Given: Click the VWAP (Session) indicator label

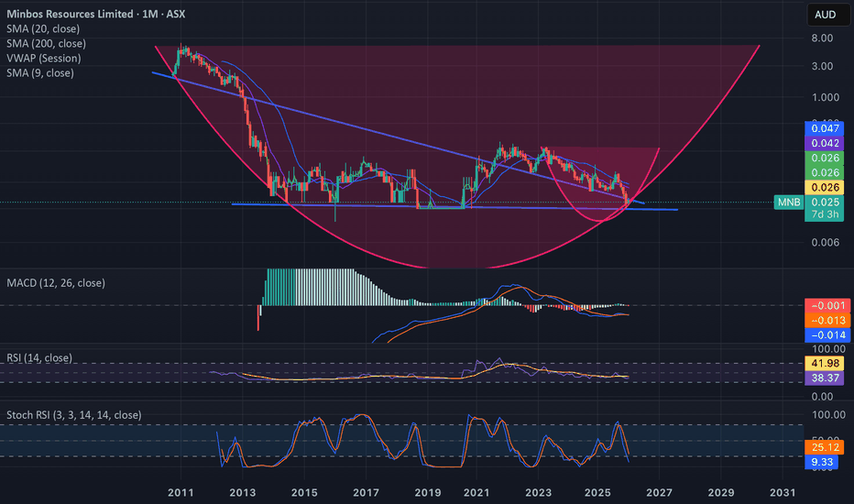Looking at the screenshot, I should click(x=43, y=58).
